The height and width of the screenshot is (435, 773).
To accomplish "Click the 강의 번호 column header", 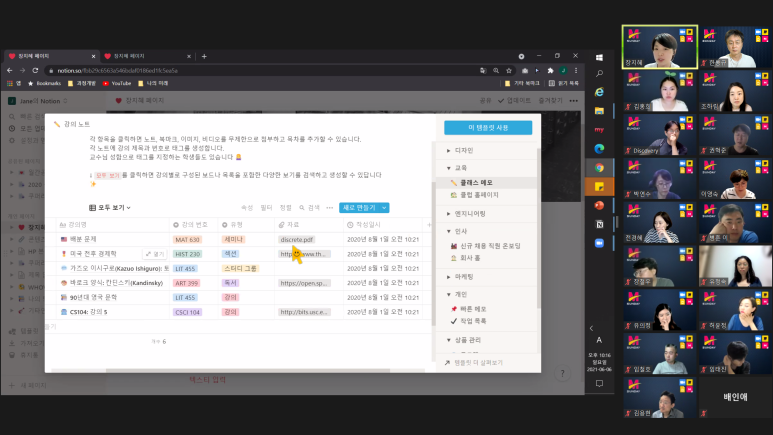I will click(194, 225).
